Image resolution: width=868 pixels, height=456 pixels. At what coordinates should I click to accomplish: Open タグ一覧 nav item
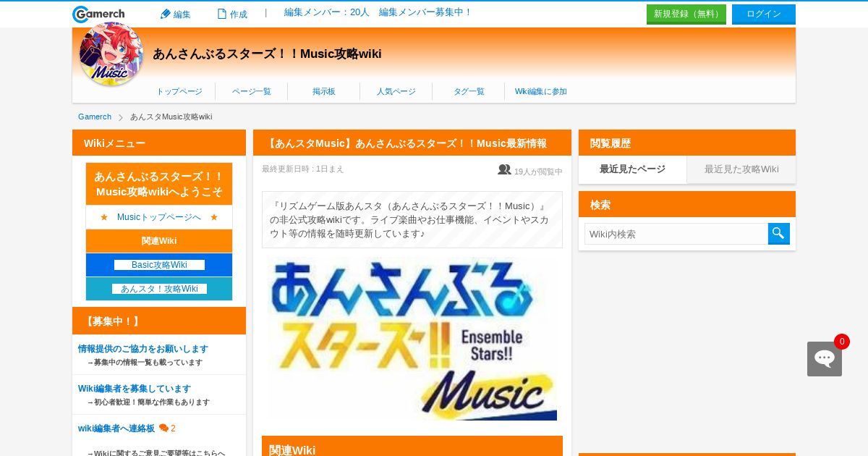(469, 91)
